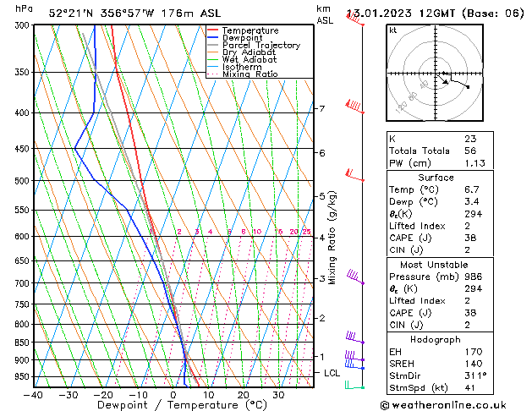Click the "500" pressure level label
This screenshot has width=532, height=411.
point(24,181)
